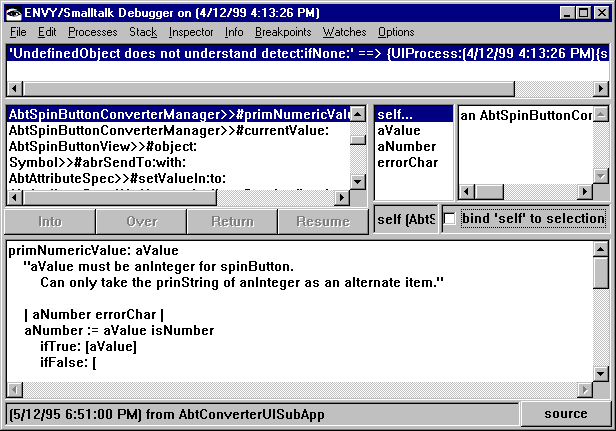Open the Watches menu
The height and width of the screenshot is (431, 616).
pyautogui.click(x=343, y=32)
